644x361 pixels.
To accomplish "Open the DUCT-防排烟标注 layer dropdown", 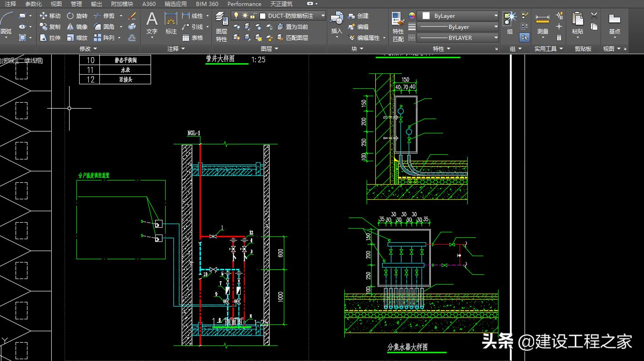I will [x=323, y=16].
